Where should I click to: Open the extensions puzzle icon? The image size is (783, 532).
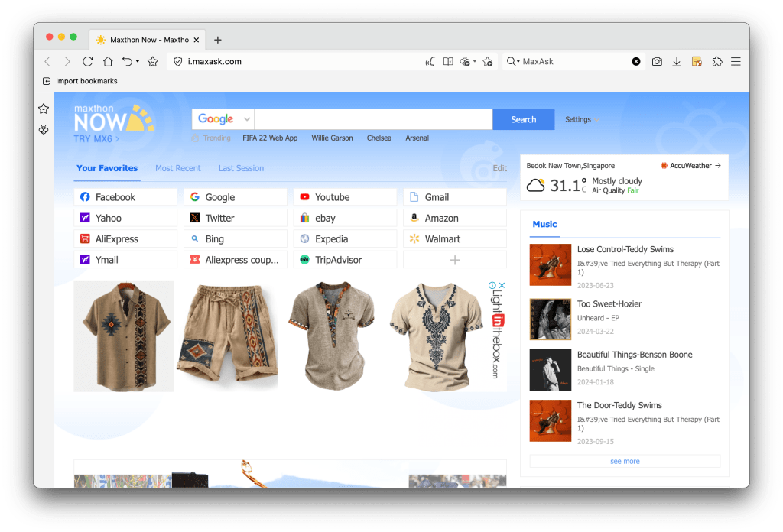point(716,61)
